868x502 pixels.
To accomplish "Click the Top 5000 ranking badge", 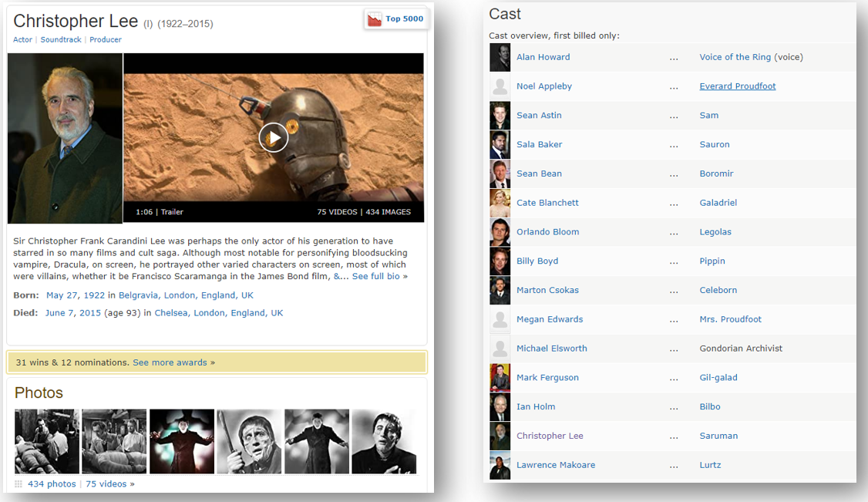I will (x=396, y=19).
